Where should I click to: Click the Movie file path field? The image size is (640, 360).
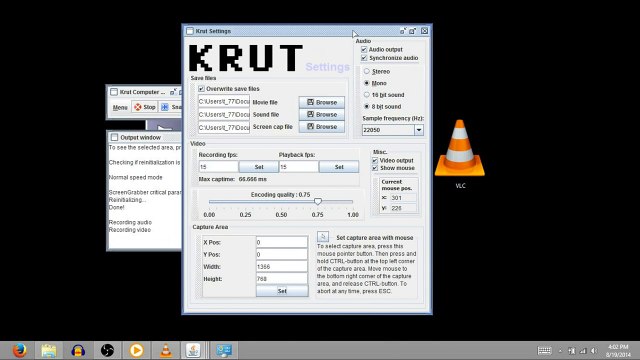[224, 102]
